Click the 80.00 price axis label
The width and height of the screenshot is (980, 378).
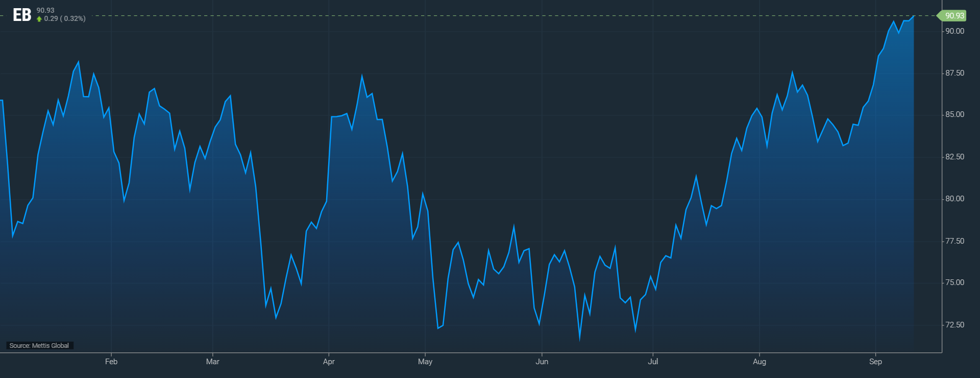coord(954,199)
